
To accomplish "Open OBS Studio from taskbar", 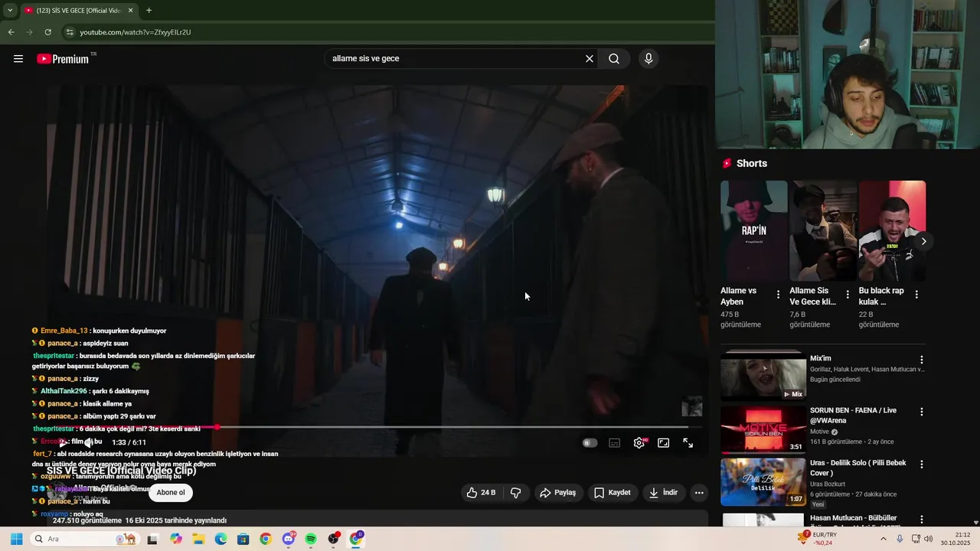I will point(334,539).
